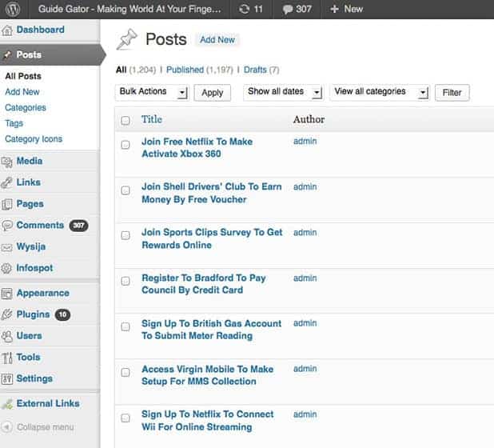Click Add New button beside Posts heading

[217, 40]
